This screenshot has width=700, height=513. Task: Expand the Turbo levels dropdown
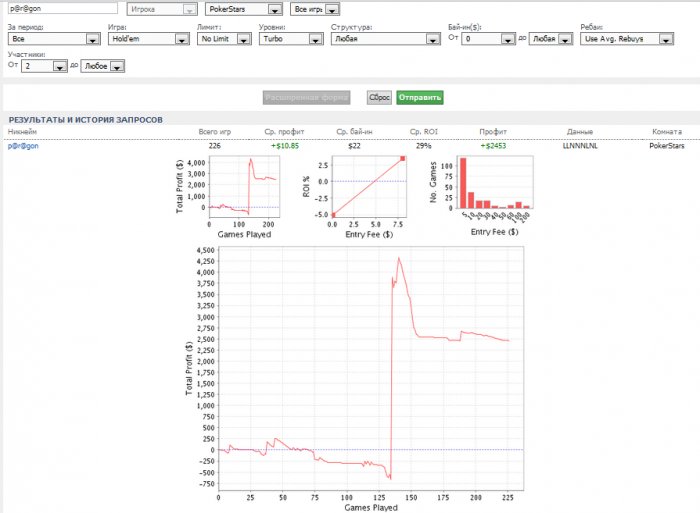pos(291,39)
